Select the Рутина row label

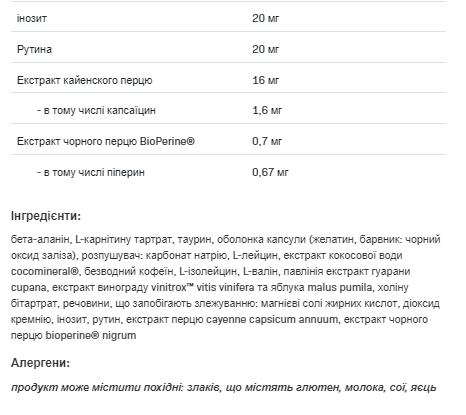tap(34, 49)
